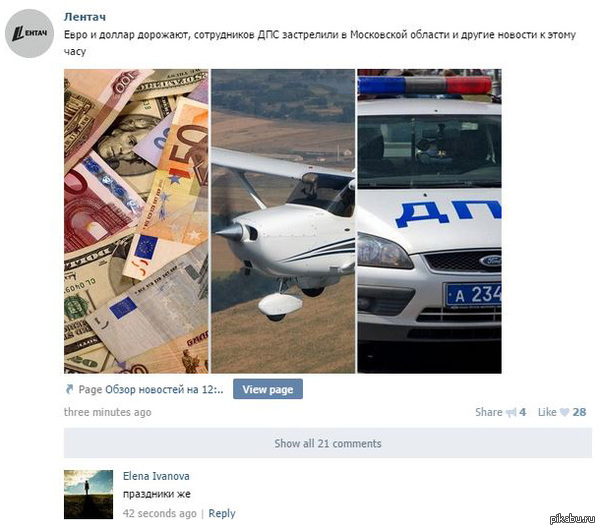Click the Like link
Image resolution: width=600 pixels, height=530 pixels.
pos(547,412)
